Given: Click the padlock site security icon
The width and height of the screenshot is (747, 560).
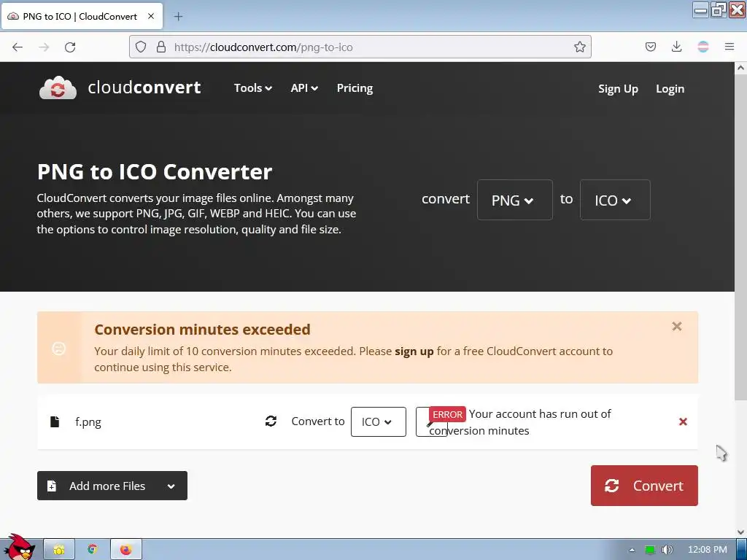Looking at the screenshot, I should pos(161,47).
